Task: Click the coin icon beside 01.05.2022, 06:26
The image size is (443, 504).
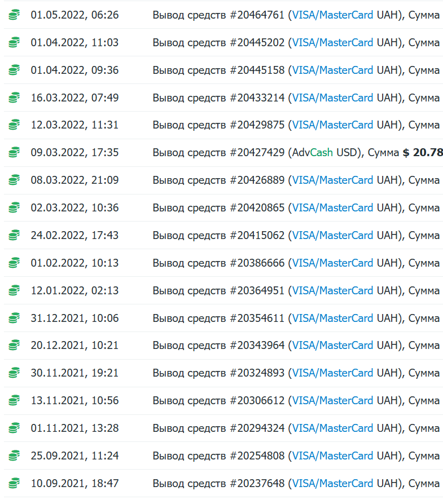Action: [x=14, y=15]
